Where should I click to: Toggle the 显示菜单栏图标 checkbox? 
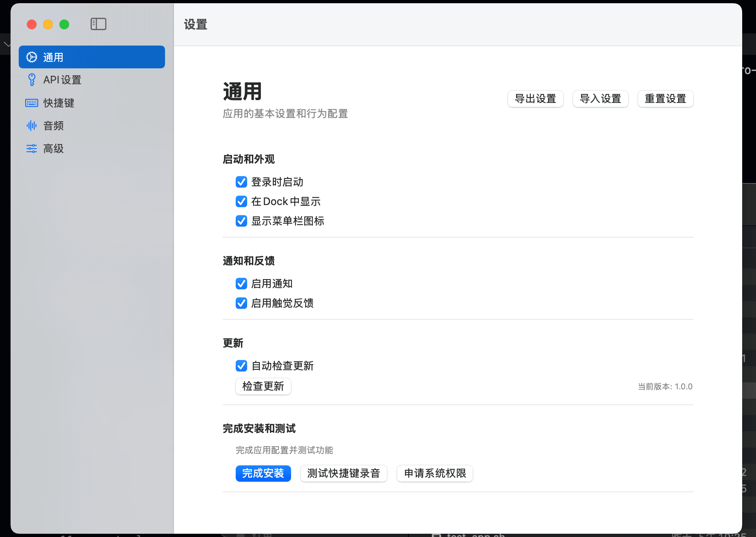(x=241, y=221)
